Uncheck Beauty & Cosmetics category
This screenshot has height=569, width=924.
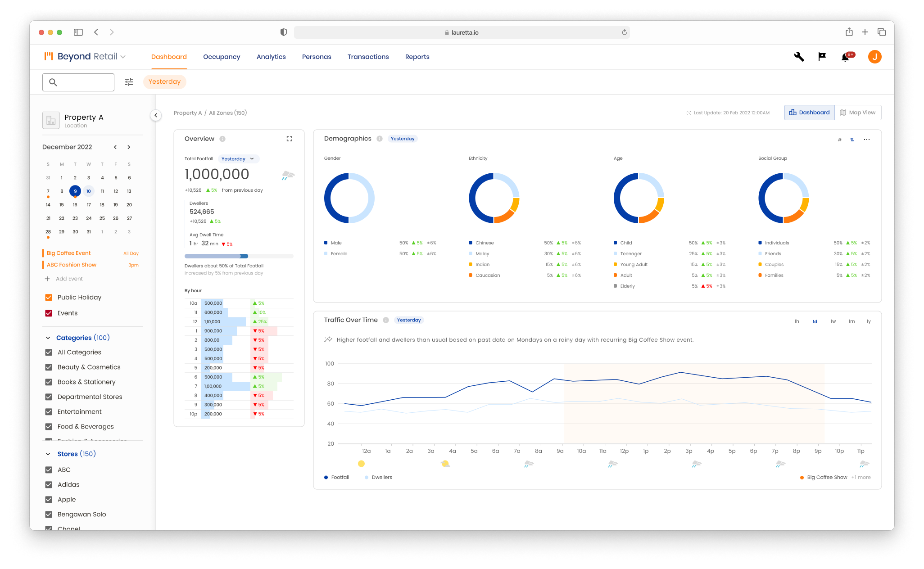[x=49, y=367]
